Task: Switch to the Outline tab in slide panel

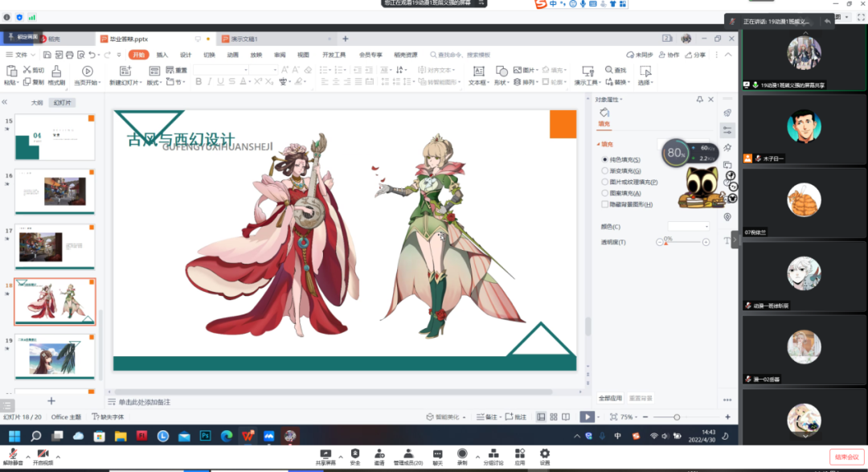Action: pyautogui.click(x=36, y=102)
